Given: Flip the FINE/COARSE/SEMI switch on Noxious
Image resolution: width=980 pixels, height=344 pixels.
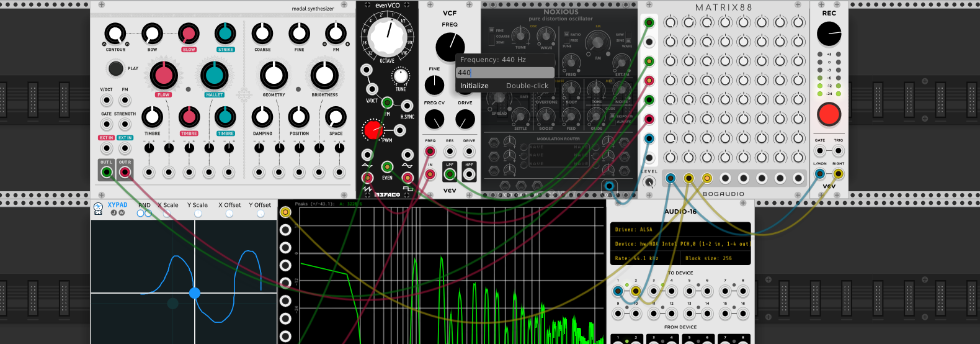Looking at the screenshot, I should point(491,37).
